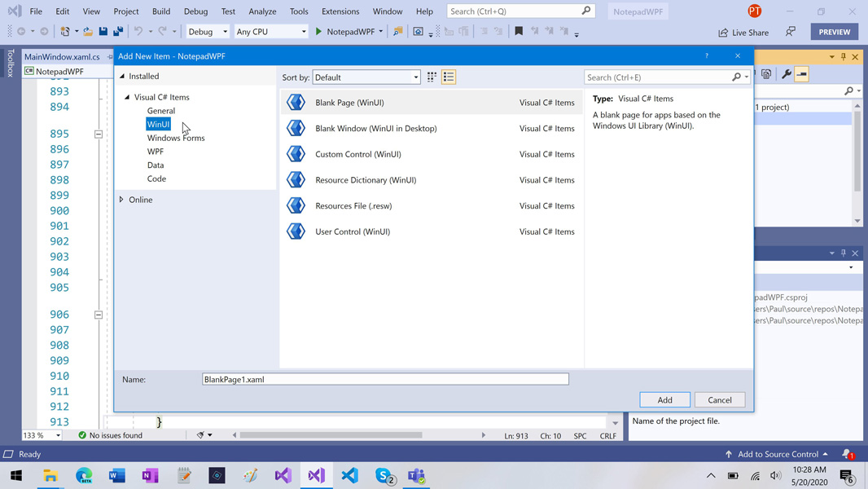
Task: Switch to small icons list view
Action: tap(449, 77)
